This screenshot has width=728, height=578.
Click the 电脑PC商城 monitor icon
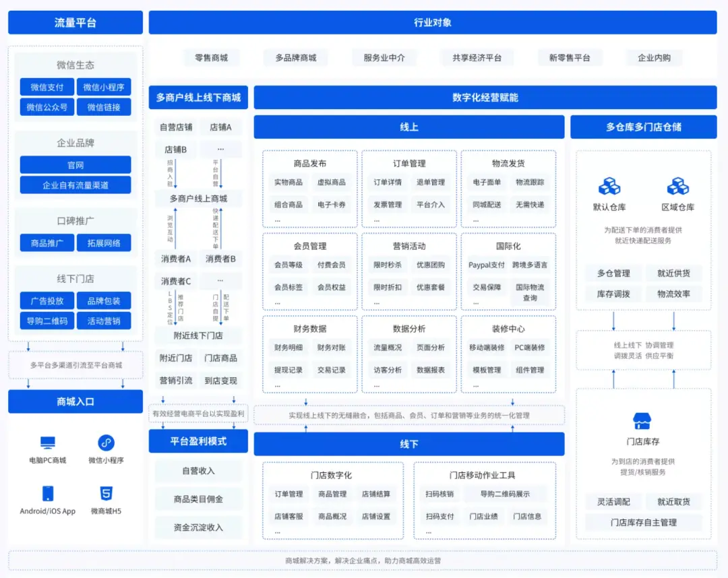click(48, 443)
